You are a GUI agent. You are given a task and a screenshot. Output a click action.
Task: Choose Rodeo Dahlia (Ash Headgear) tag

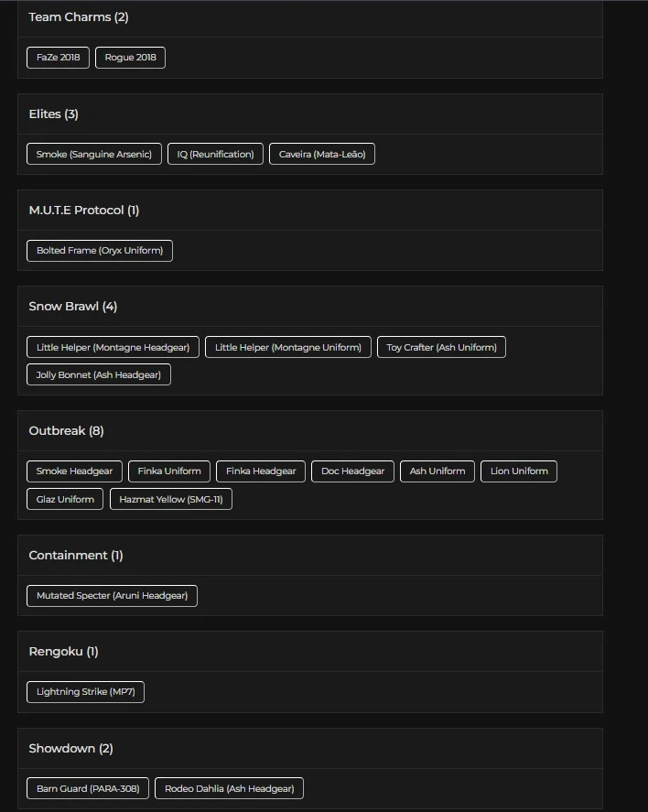pos(229,788)
